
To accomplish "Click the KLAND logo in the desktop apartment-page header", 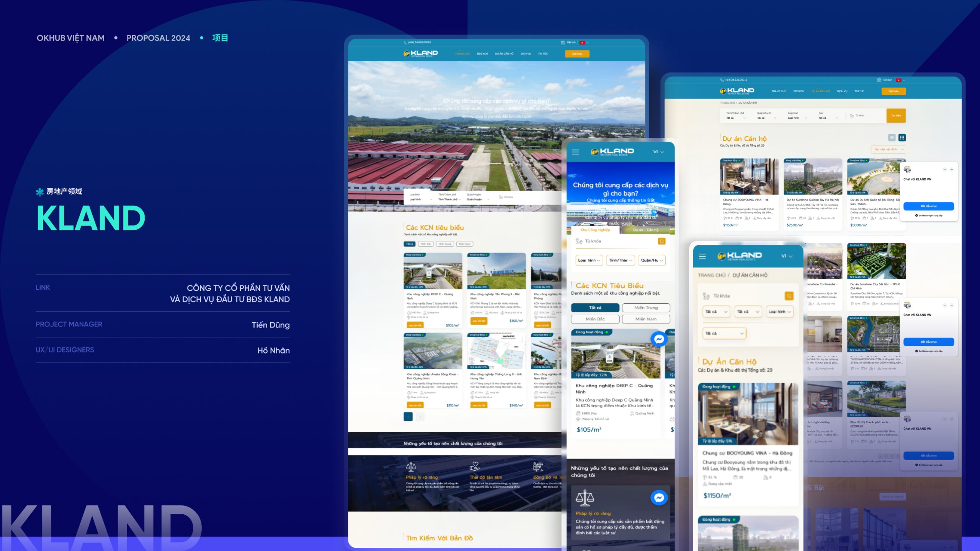I will point(737,91).
